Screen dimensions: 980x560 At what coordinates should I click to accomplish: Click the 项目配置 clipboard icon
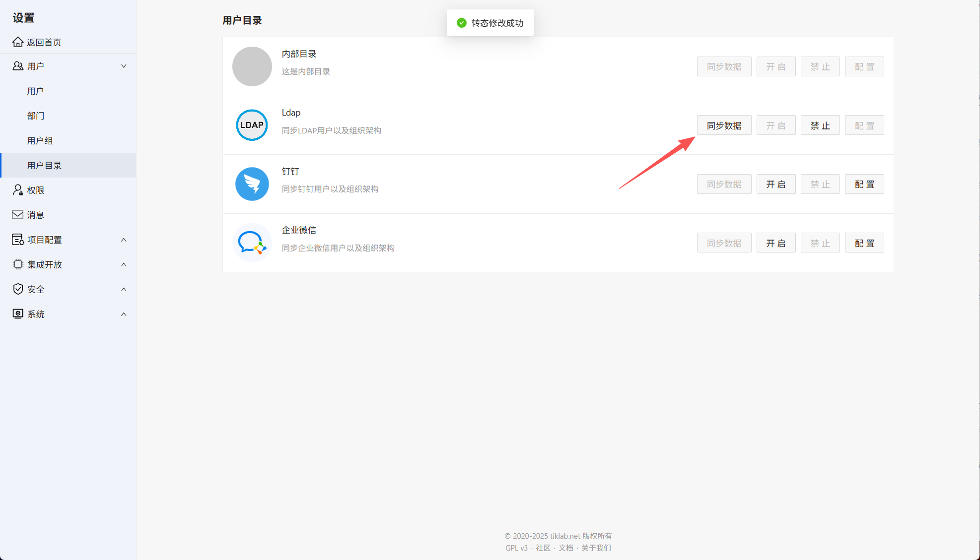pos(18,240)
